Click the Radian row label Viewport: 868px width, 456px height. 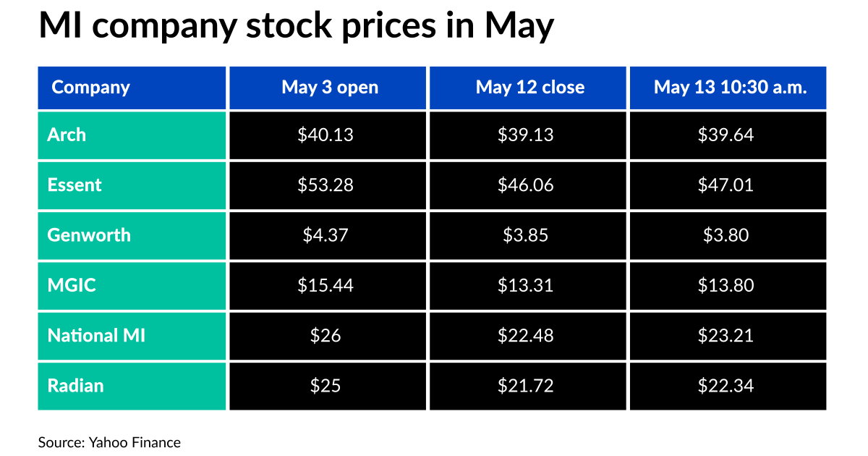pos(75,385)
